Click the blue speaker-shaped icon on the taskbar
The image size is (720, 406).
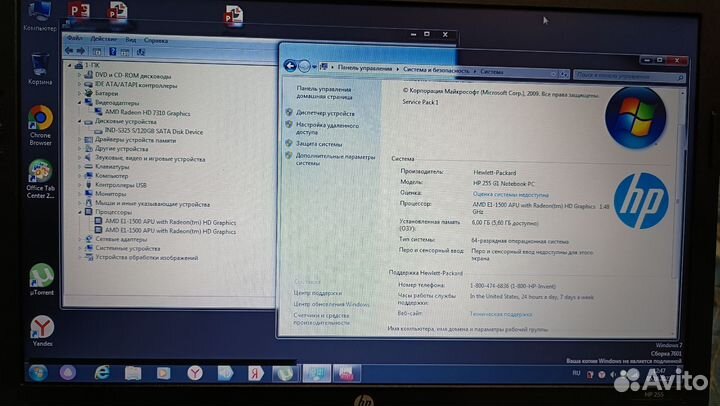pyautogui.click(x=225, y=373)
